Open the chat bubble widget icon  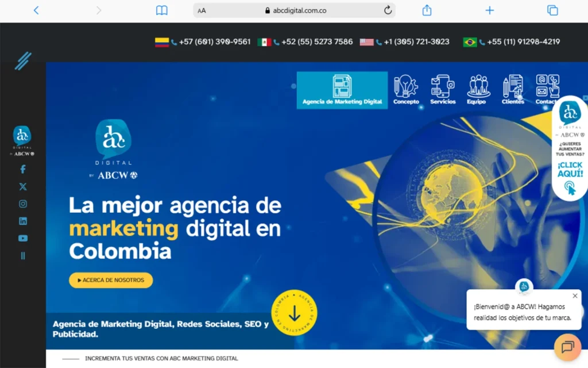[567, 347]
